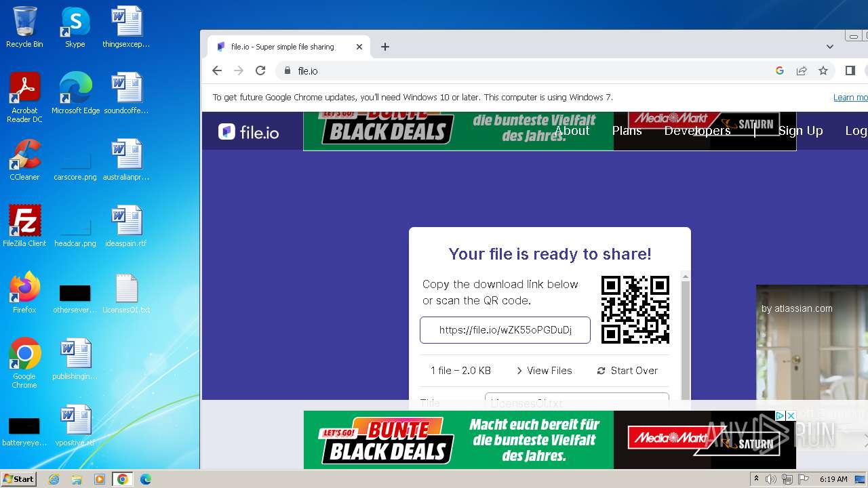Open the Developers menu item
The width and height of the screenshot is (868, 488).
697,131
